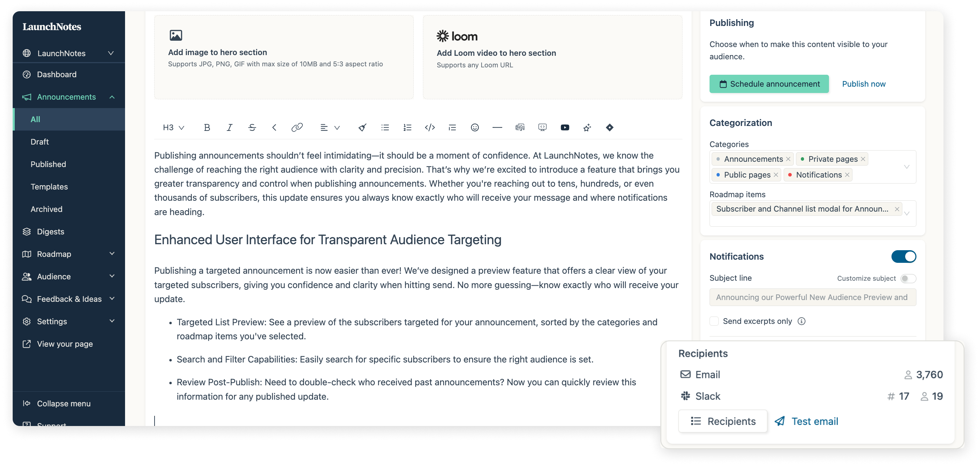Open announcement Templates
Image resolution: width=980 pixels, height=466 pixels.
[68, 187]
